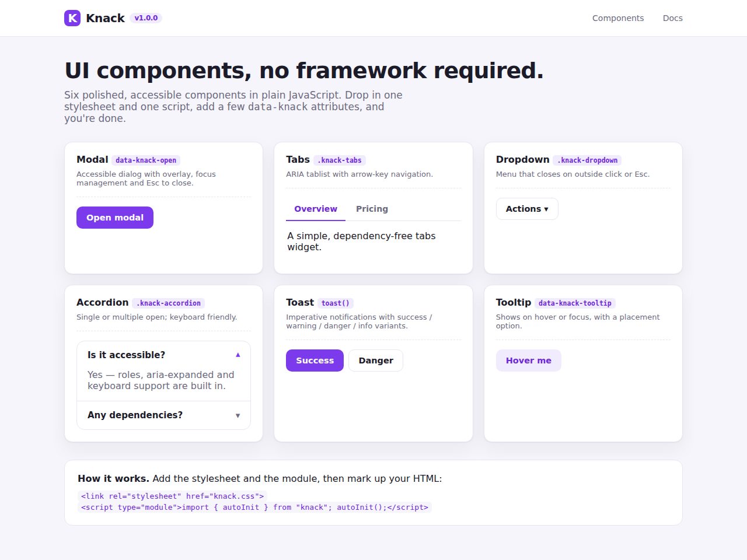This screenshot has height=560, width=747.
Task: Click the Accordion card heading
Action: point(102,303)
